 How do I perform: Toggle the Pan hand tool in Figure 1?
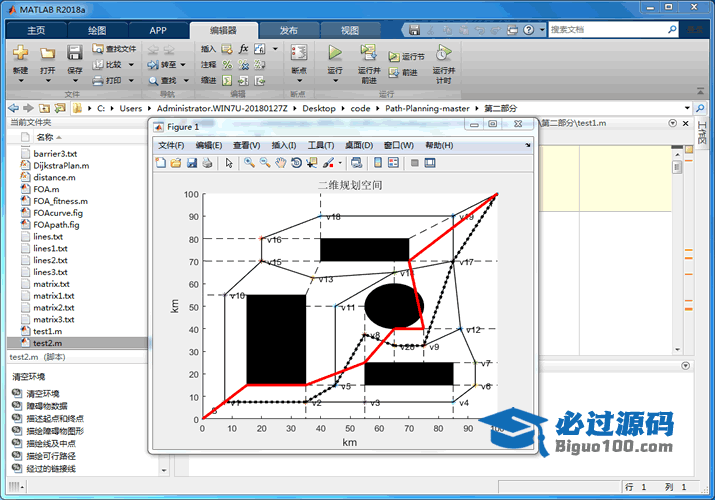point(280,163)
